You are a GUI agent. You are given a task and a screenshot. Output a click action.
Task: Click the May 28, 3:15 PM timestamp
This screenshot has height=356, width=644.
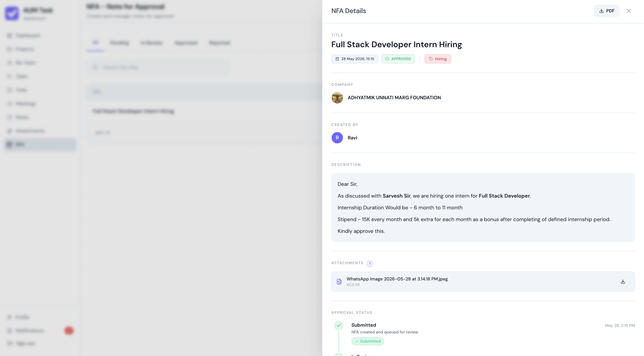pyautogui.click(x=620, y=325)
